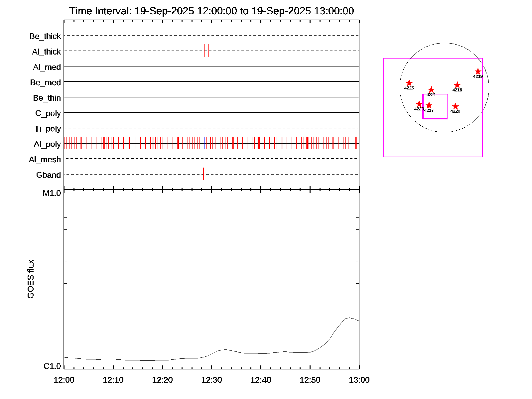Screen dimensions: 532x399
Task: Click the GOES flux curve peak near 12:58
Action: [x=349, y=318]
